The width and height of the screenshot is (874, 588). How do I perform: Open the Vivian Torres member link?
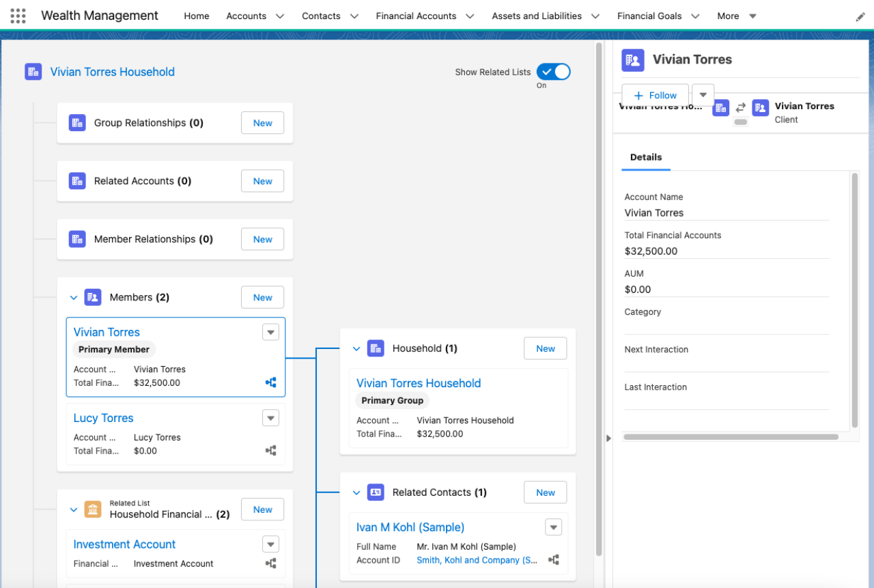tap(107, 332)
